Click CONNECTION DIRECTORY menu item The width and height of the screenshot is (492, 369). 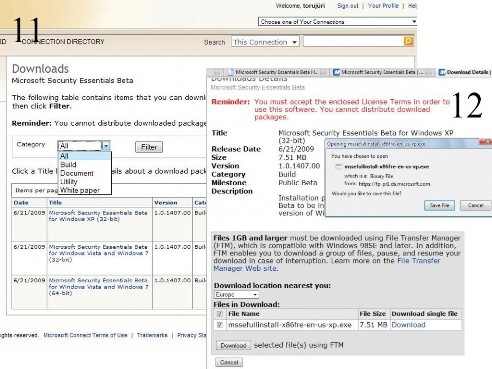point(63,42)
